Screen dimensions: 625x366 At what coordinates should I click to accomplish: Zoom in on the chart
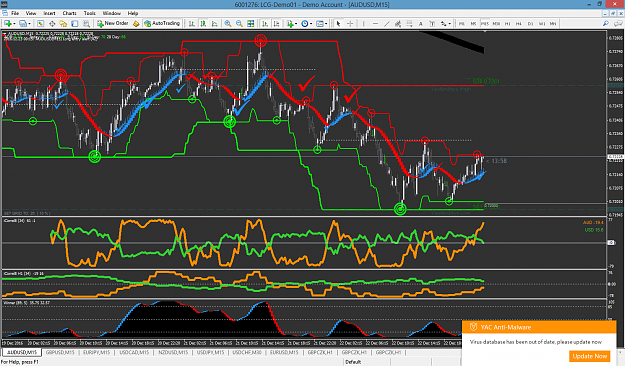[228, 24]
